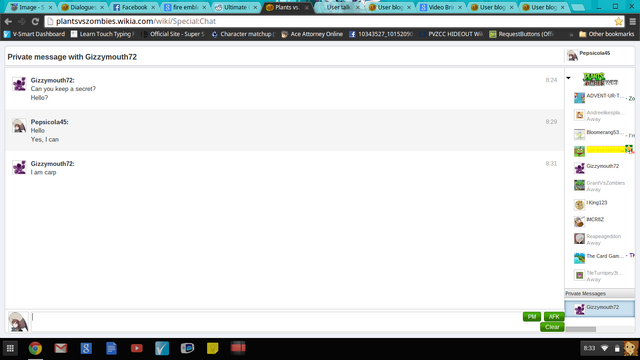Open Character matchup bookmark
This screenshot has height=360, width=640.
point(244,34)
